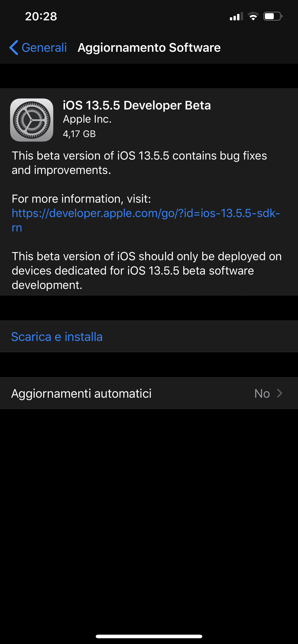Screen dimensions: 298x644
Task: Tap the 4,17 GB size label
Action: [79, 134]
